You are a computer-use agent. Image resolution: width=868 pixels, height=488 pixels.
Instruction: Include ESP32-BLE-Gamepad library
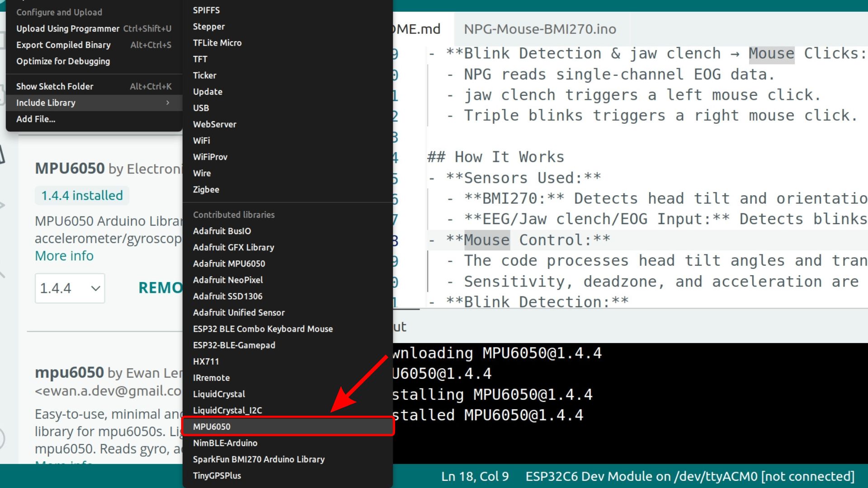point(288,345)
